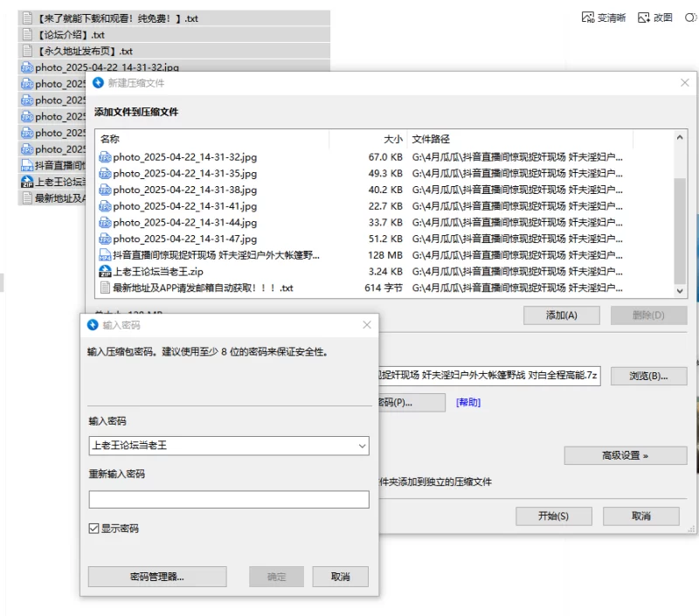Click the background list ZIP icon for 上老王论坛

[27, 182]
